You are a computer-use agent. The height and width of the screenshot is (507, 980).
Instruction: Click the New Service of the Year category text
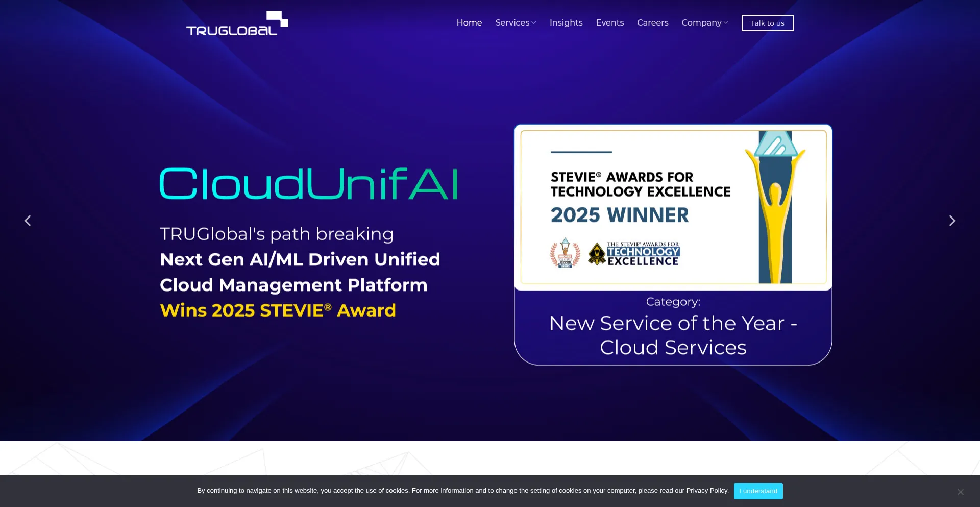[673, 335]
